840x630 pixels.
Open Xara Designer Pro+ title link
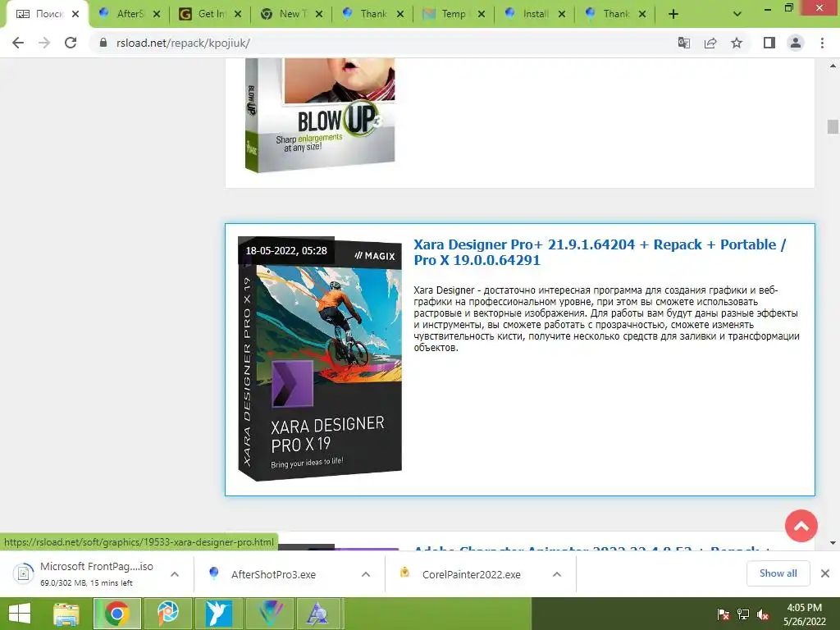[x=600, y=253]
